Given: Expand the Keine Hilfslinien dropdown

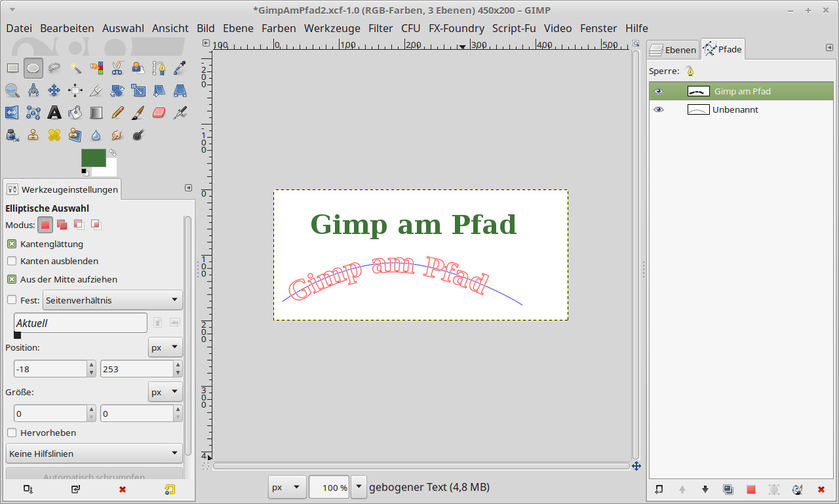Looking at the screenshot, I should pyautogui.click(x=94, y=454).
